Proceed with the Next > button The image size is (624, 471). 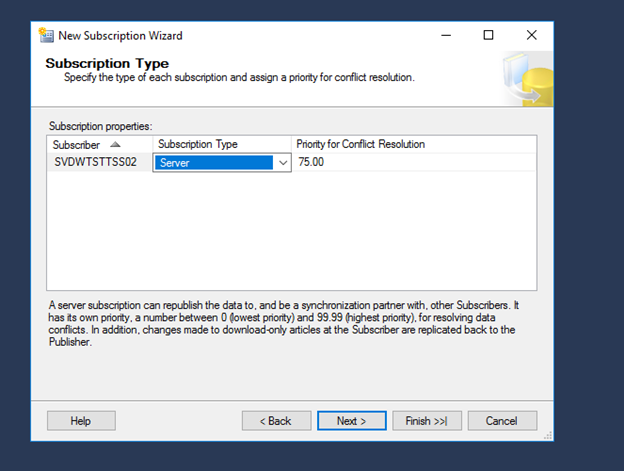[351, 421]
